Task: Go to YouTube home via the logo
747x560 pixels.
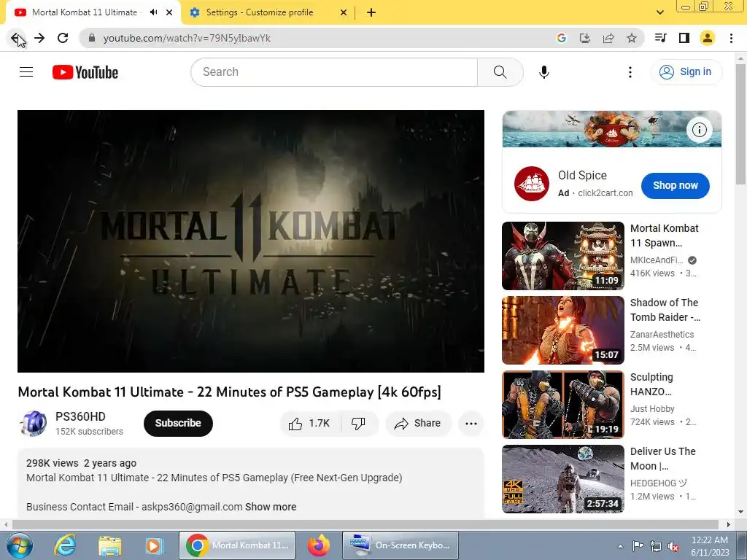Action: 85,72
